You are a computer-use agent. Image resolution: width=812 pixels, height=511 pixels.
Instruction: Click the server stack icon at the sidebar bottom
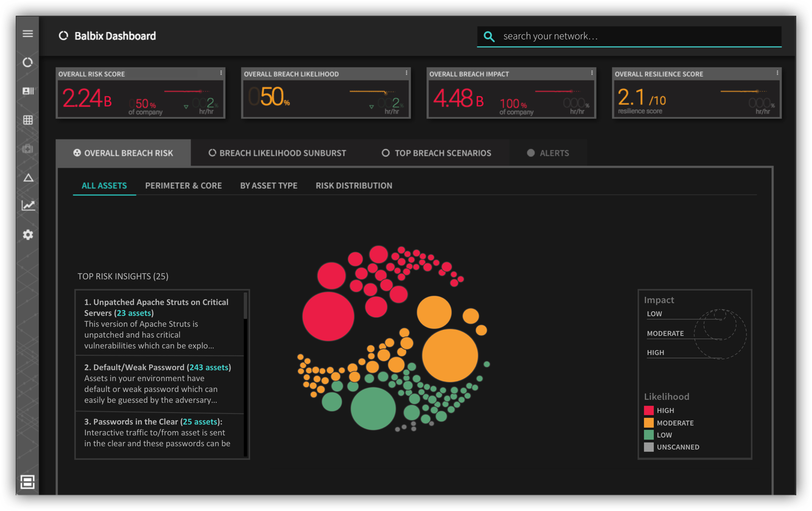click(28, 482)
